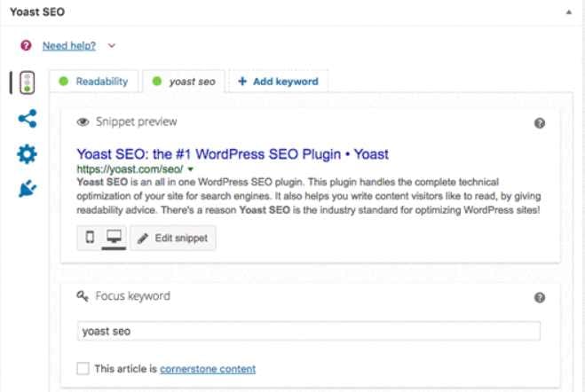Click the Edit snippet button
Screen dimensions: 585x392
pos(173,238)
